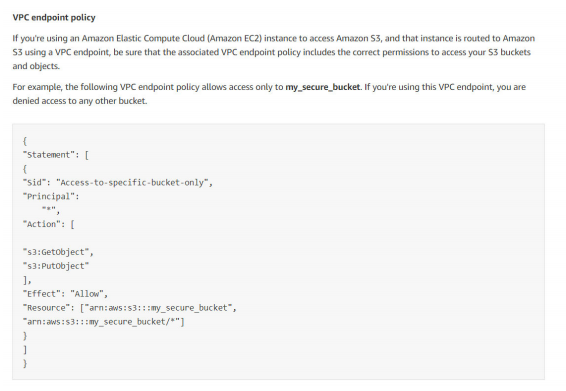
Task: Click the "s3:PutObject" action entry
Action: coord(56,266)
